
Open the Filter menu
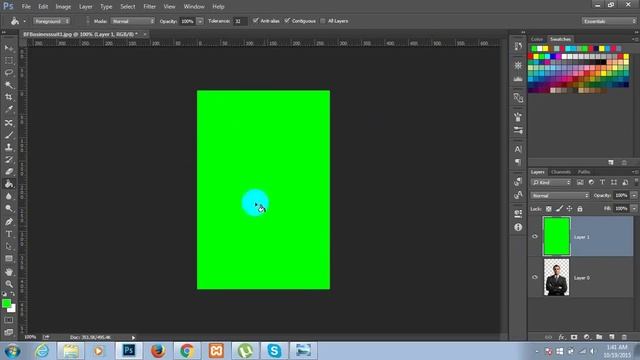[149, 7]
